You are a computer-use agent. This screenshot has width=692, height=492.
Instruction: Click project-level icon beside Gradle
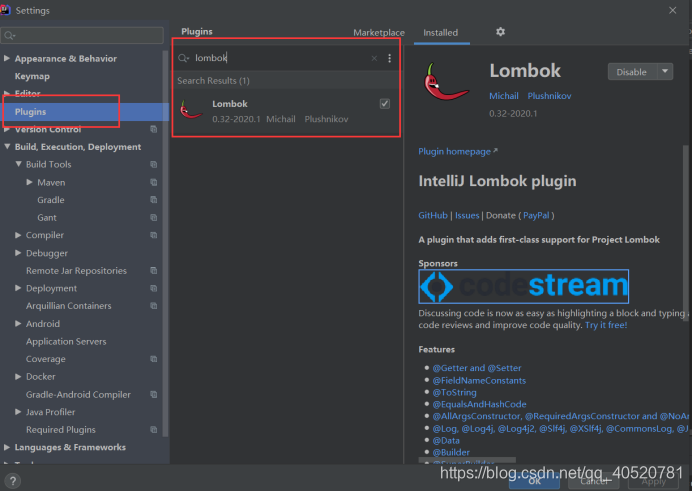coord(154,200)
